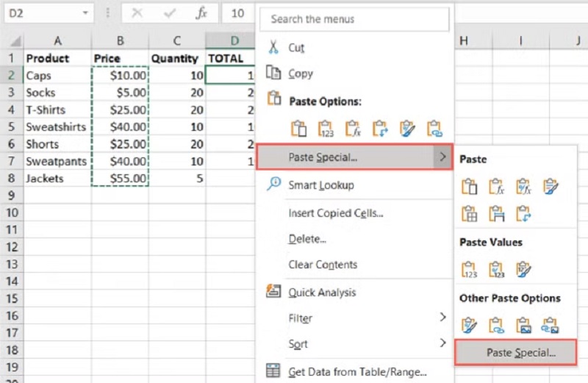This screenshot has height=383, width=588.
Task: Click the Insert Function fx button
Action: click(x=201, y=13)
